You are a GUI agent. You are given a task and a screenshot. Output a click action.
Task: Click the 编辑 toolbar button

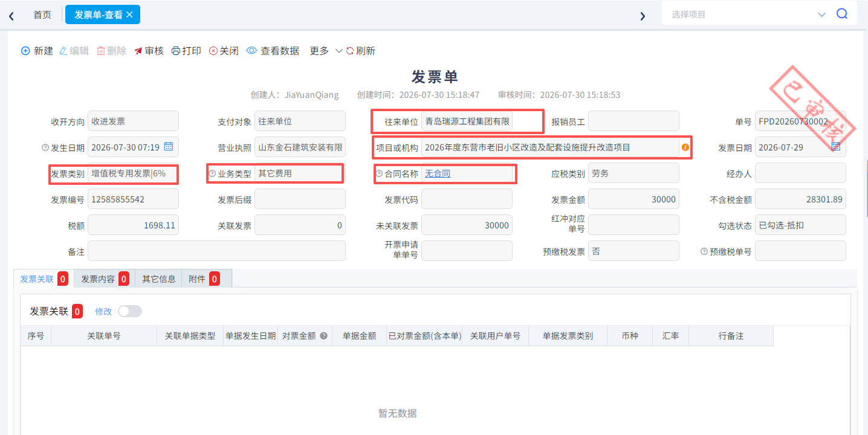coord(74,51)
